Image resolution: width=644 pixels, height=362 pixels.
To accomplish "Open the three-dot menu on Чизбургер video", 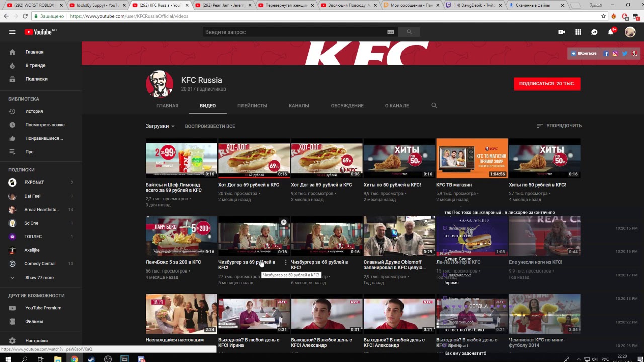I will (x=286, y=262).
